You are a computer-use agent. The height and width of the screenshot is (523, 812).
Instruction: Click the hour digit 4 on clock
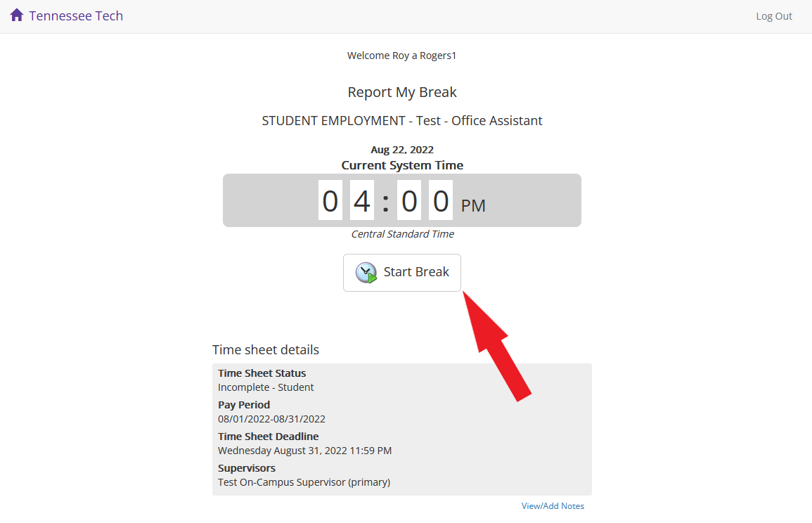[362, 201]
